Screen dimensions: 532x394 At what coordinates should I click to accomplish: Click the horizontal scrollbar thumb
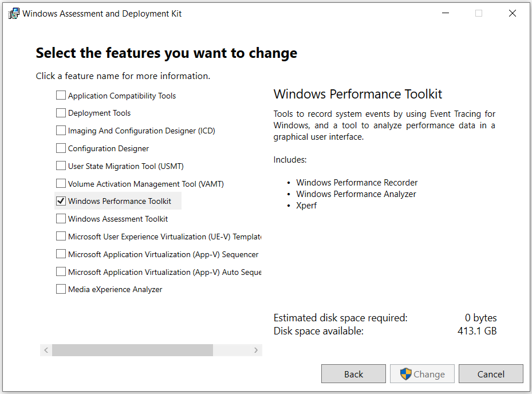132,350
